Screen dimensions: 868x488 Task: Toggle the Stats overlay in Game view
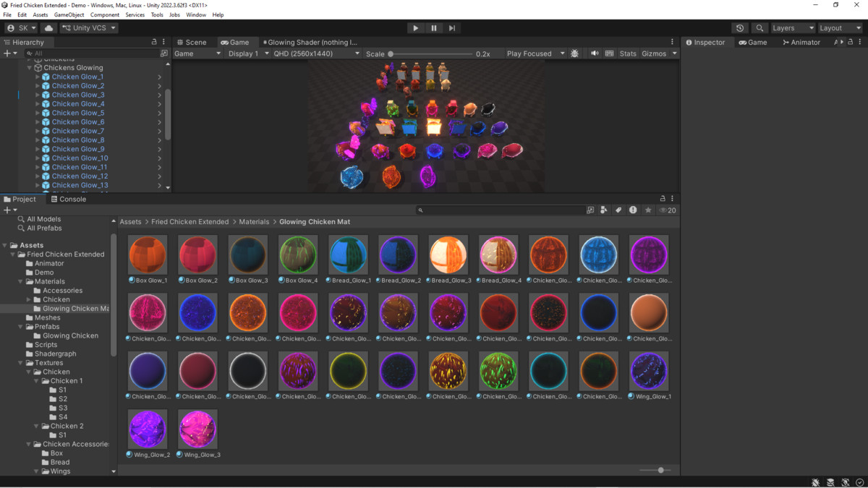628,53
